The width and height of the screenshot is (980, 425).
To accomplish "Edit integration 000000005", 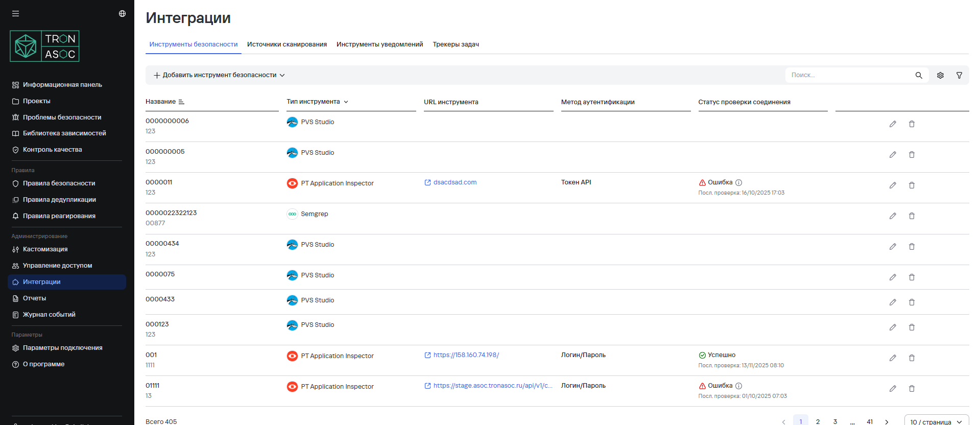I will (893, 155).
